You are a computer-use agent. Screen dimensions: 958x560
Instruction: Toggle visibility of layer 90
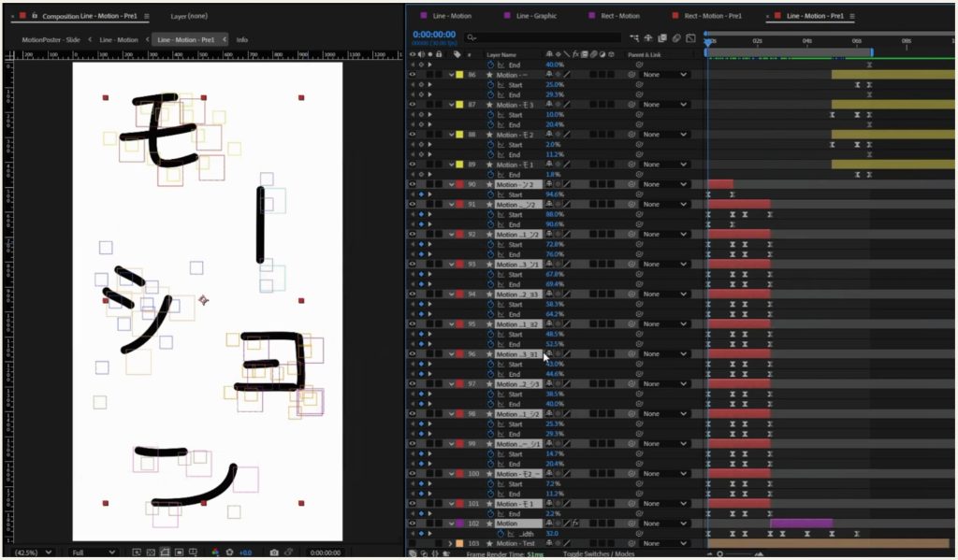tap(413, 185)
